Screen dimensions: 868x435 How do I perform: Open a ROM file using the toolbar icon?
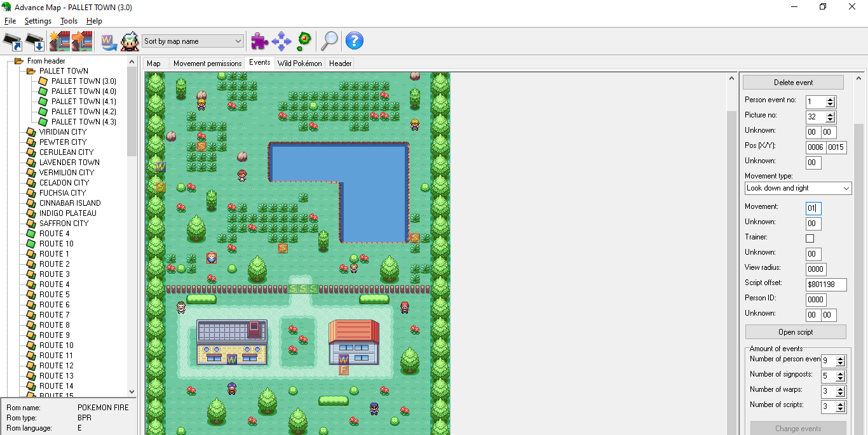(x=13, y=41)
